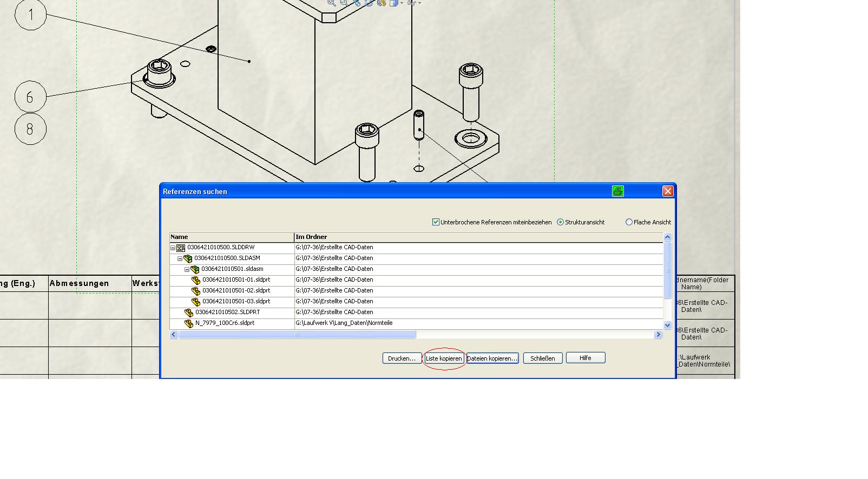Select part icon for 0306421010501-03.sldprt
The image size is (868, 479).
(196, 302)
